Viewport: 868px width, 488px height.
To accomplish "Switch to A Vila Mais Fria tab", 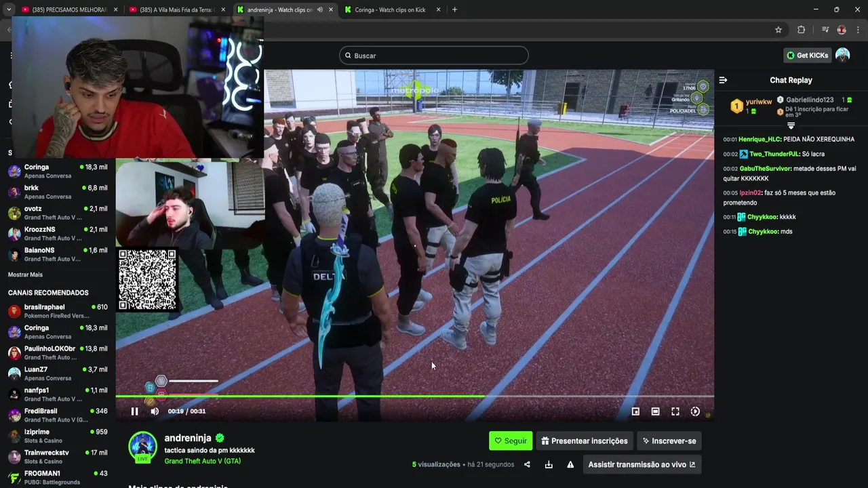I will point(177,9).
